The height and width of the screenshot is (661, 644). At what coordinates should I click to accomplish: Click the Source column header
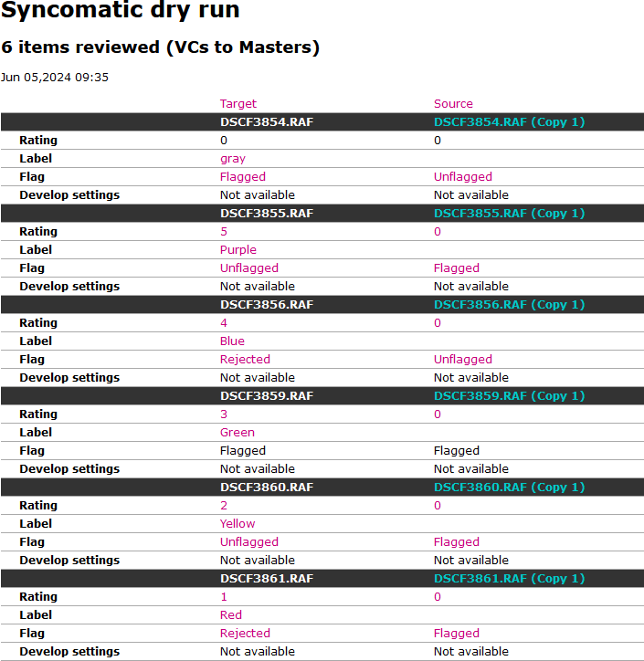point(453,104)
